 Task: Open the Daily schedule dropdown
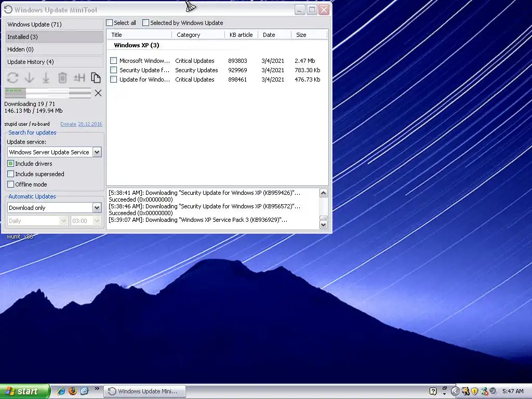point(63,220)
